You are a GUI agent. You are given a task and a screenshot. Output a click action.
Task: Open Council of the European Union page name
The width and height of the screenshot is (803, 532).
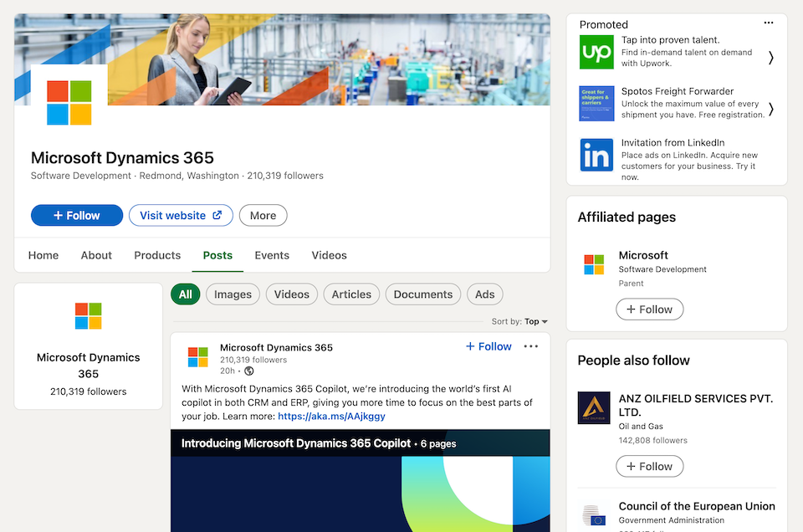coord(697,506)
